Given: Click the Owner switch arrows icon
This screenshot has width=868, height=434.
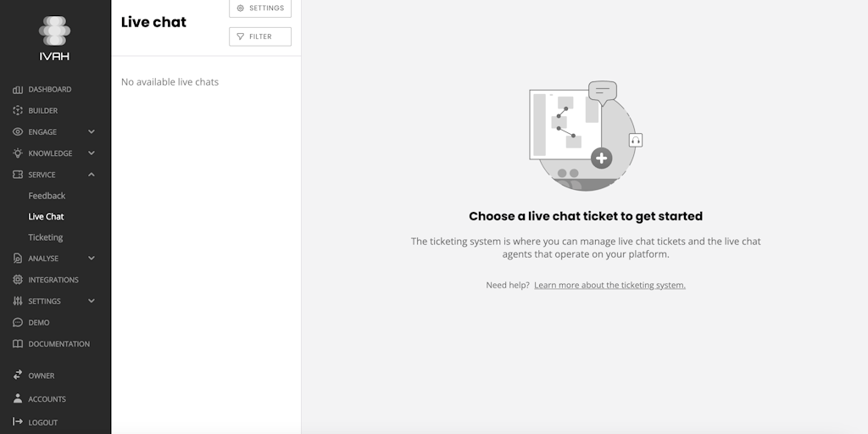Looking at the screenshot, I should coord(18,376).
